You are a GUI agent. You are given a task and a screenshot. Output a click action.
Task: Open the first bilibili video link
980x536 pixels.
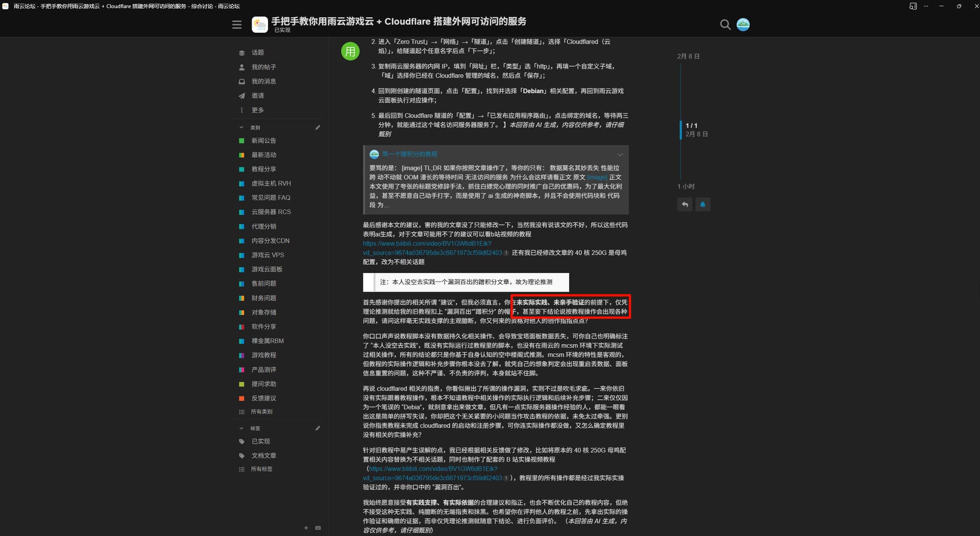(x=427, y=243)
